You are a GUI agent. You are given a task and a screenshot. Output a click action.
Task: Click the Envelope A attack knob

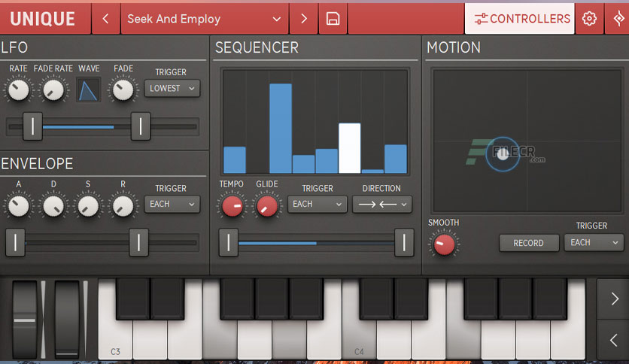coord(19,206)
